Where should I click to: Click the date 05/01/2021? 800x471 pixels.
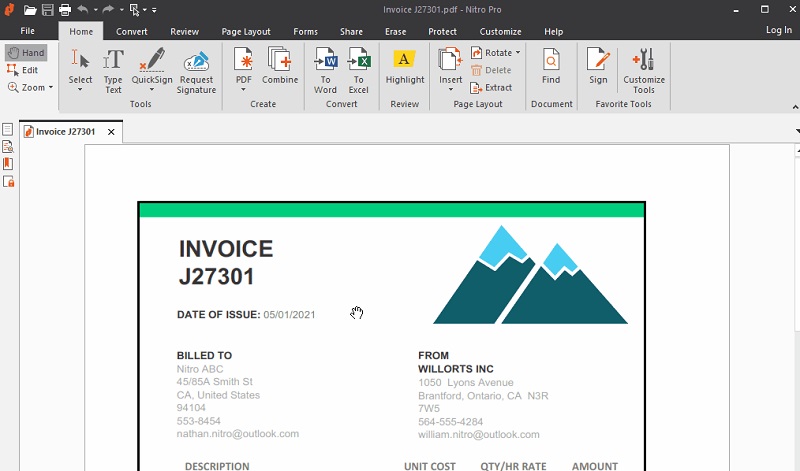pos(289,315)
